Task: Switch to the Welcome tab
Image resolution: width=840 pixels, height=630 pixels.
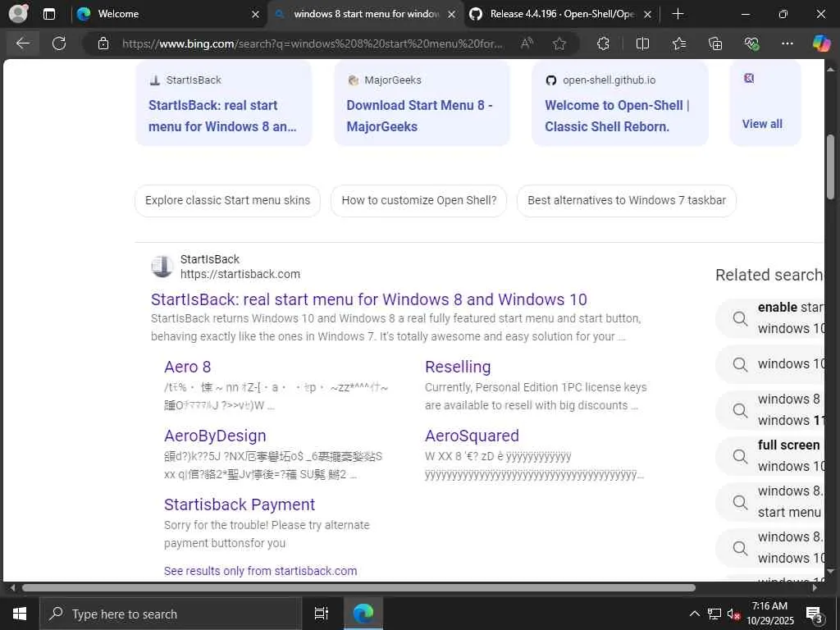Action: (169, 14)
